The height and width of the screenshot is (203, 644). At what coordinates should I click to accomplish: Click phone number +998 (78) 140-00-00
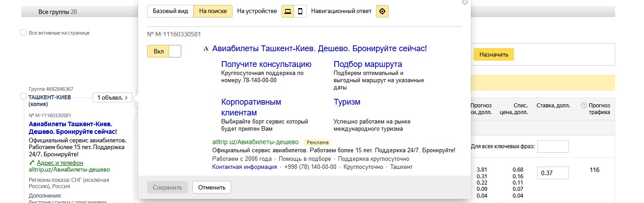click(310, 167)
